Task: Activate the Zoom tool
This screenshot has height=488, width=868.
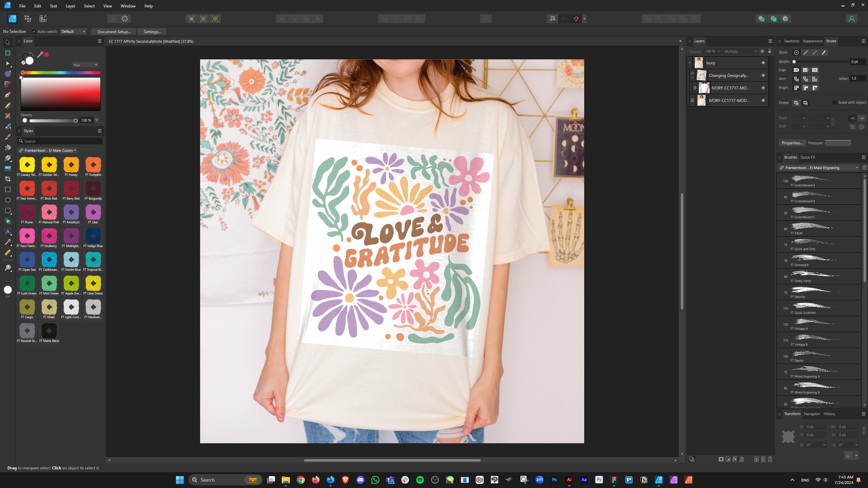Action: [x=7, y=268]
